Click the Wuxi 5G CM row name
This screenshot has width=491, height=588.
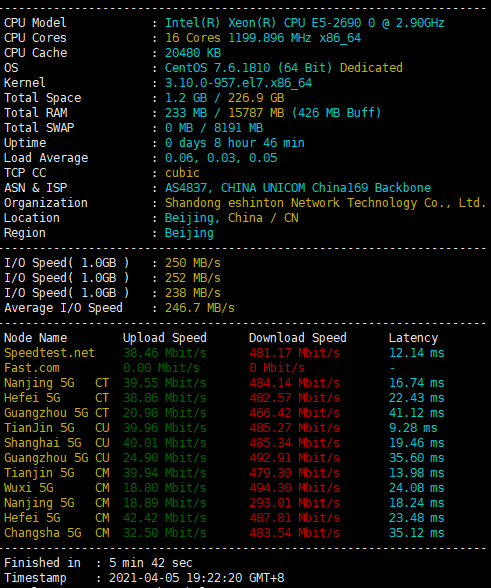coord(57,488)
